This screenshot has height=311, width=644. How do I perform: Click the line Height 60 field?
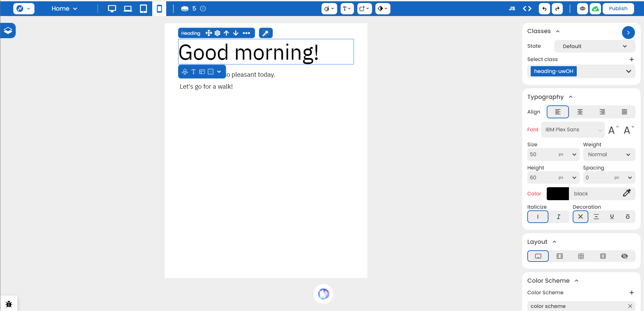point(542,178)
